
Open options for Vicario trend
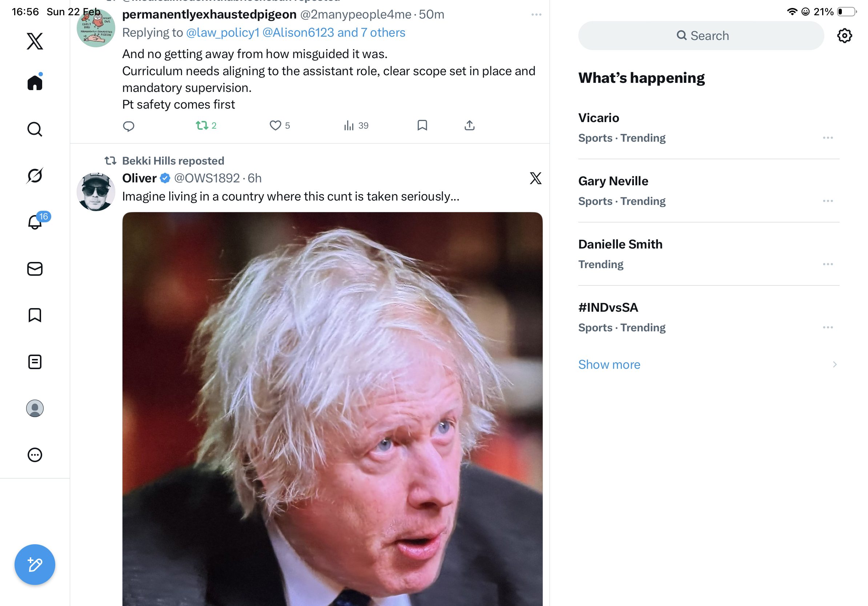tap(828, 138)
